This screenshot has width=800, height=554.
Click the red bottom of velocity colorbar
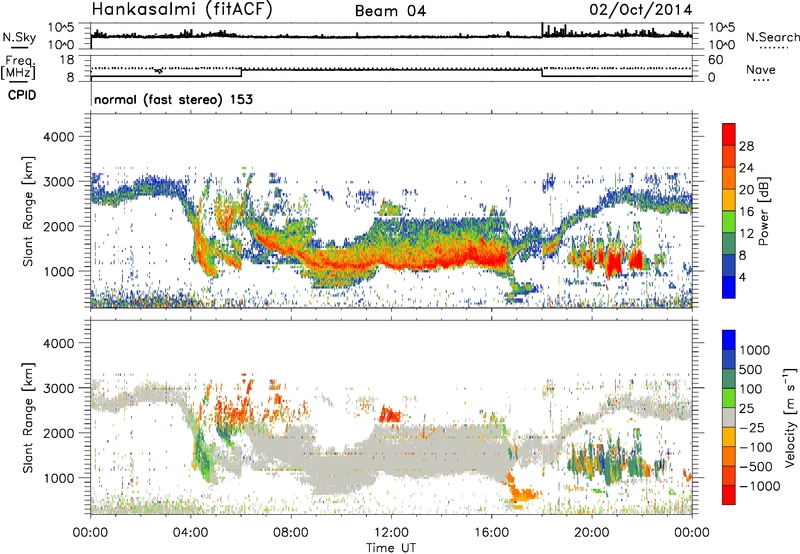pyautogui.click(x=729, y=495)
